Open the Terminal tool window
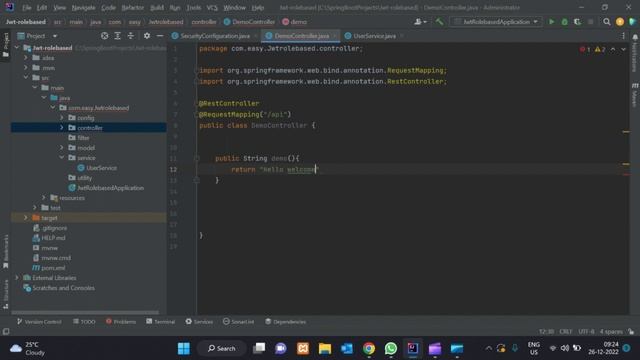 160,322
